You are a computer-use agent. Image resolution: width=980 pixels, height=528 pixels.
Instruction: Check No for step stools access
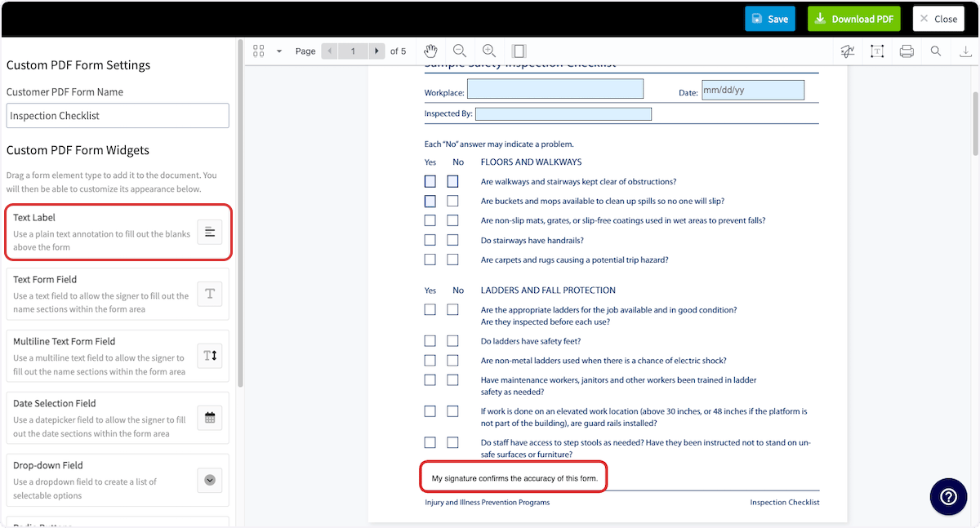(x=452, y=442)
